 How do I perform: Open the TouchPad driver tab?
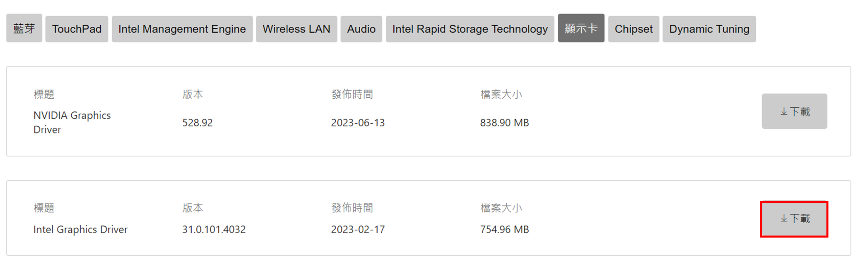[x=77, y=29]
